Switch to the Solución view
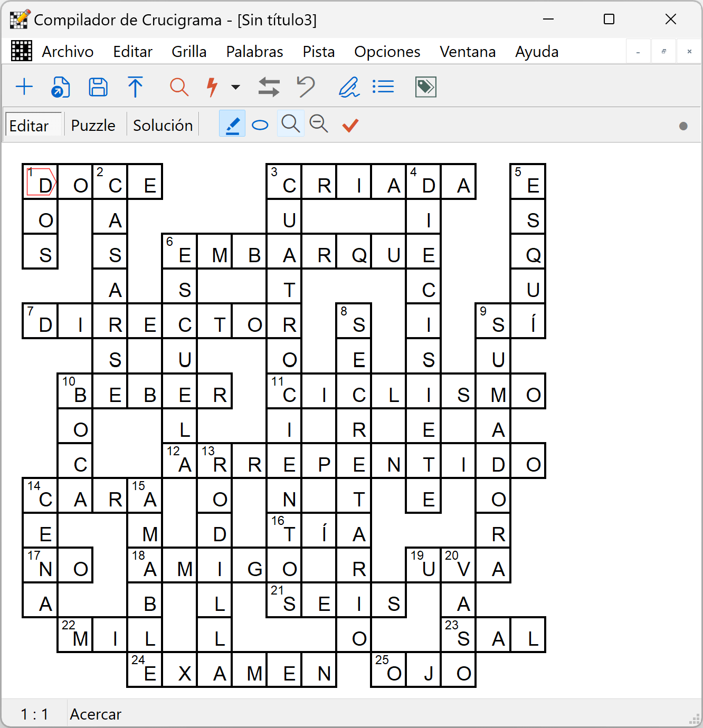The width and height of the screenshot is (703, 728). [x=163, y=126]
